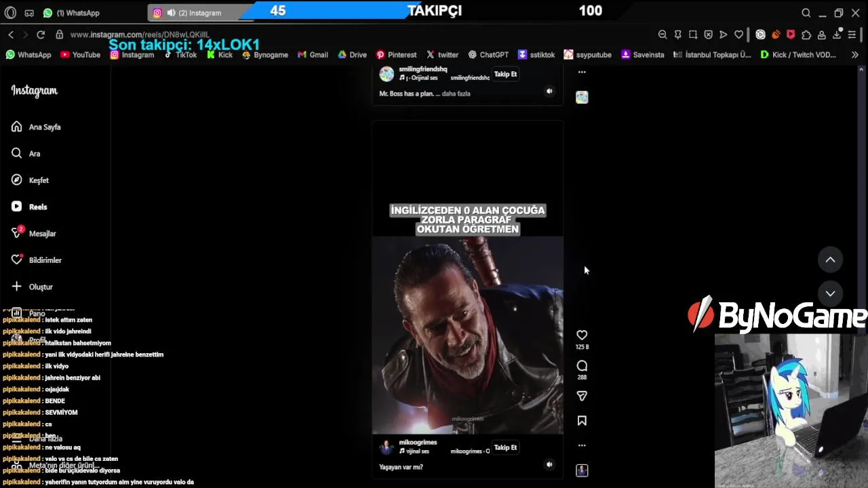Screen dimensions: 868x488
Task: Click the send to Flow arrow icon
Action: [x=724, y=35]
